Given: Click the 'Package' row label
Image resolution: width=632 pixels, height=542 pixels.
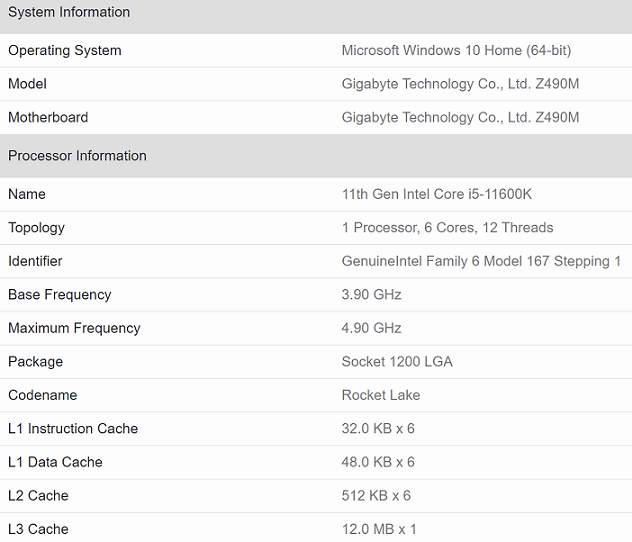Looking at the screenshot, I should [35, 361].
